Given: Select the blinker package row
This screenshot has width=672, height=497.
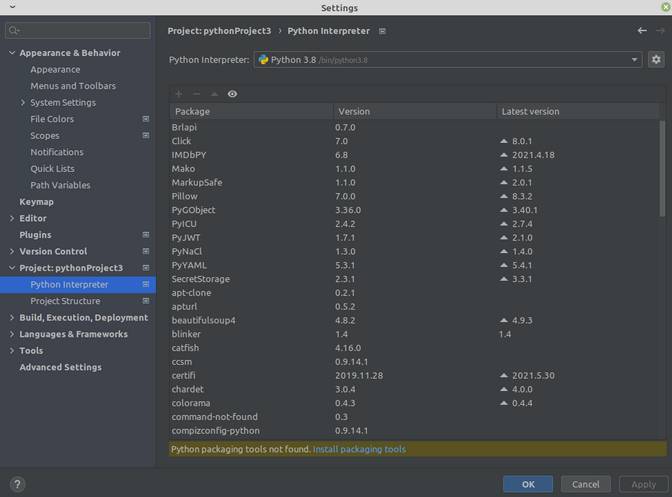Looking at the screenshot, I should click(x=414, y=334).
